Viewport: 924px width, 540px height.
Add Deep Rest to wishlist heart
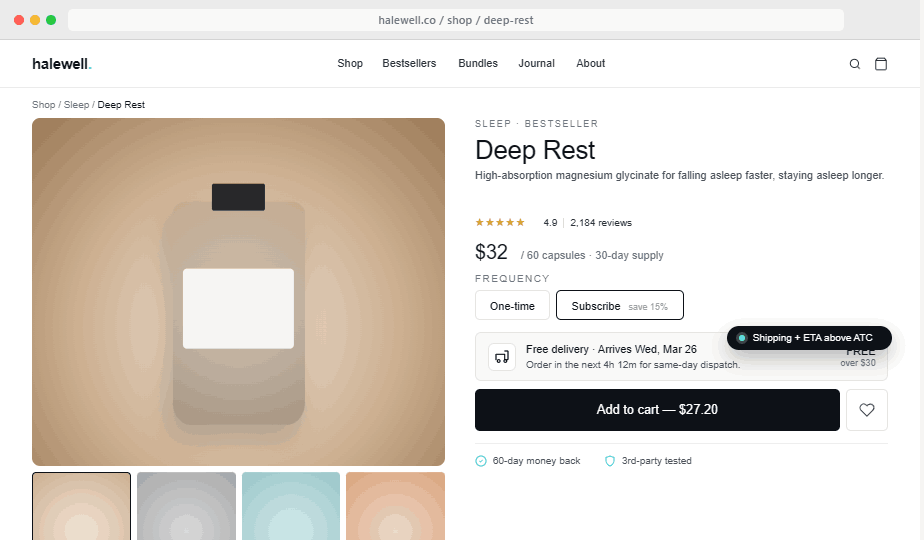coord(866,410)
